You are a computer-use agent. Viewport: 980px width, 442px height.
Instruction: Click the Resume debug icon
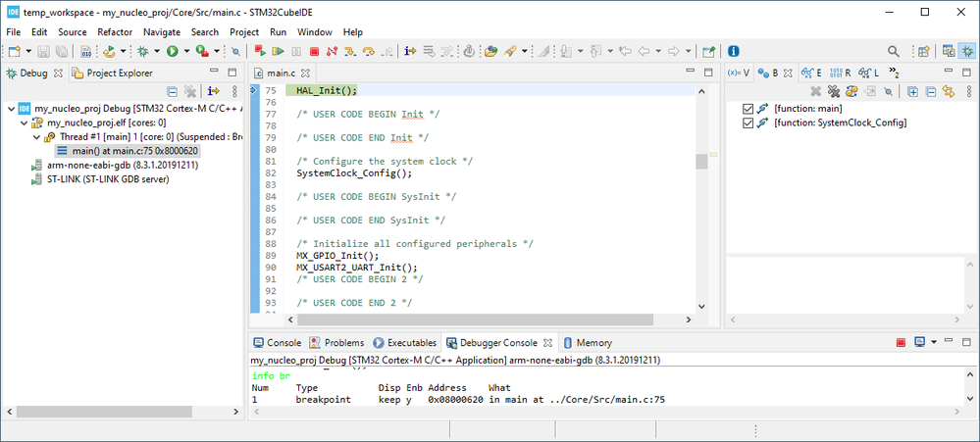click(279, 51)
